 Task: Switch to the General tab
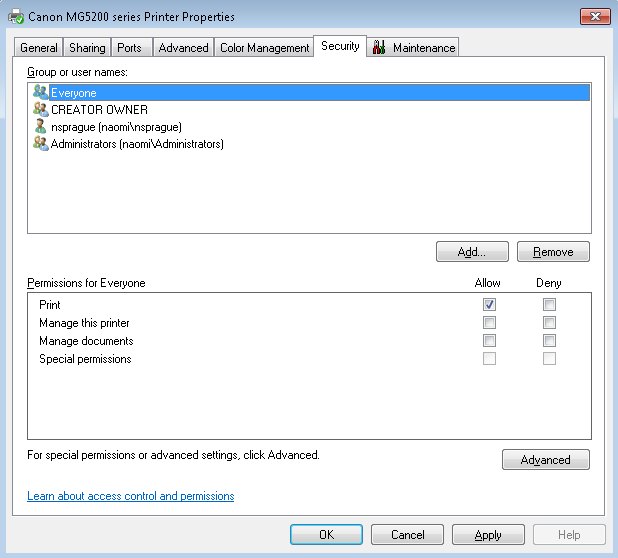[39, 48]
